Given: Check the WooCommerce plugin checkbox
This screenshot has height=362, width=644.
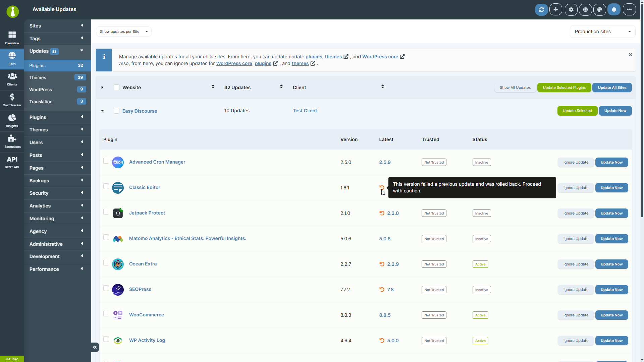Looking at the screenshot, I should [x=106, y=314].
